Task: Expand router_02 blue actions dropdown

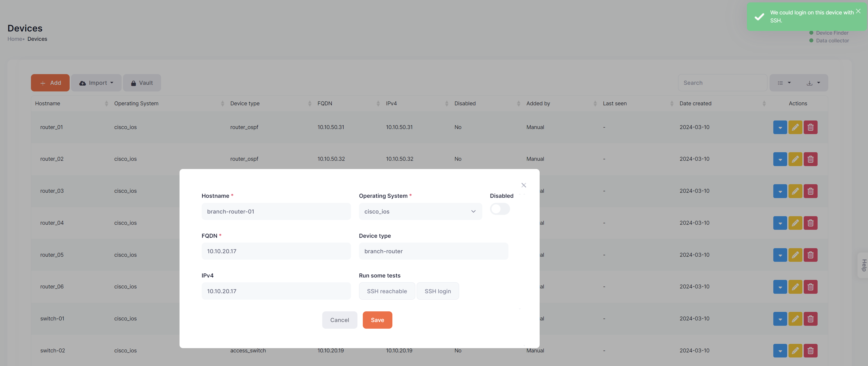Action: point(780,159)
